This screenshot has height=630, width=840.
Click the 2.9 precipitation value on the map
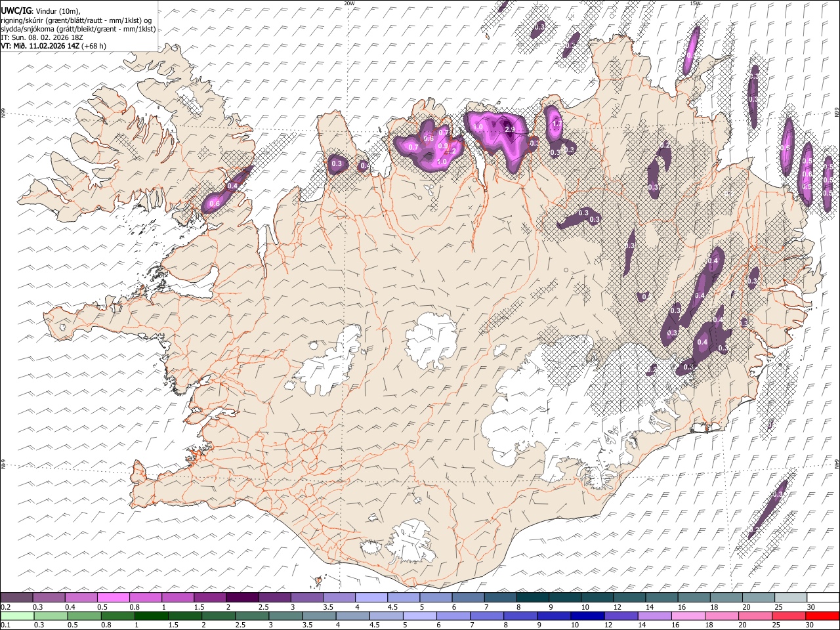coord(510,130)
